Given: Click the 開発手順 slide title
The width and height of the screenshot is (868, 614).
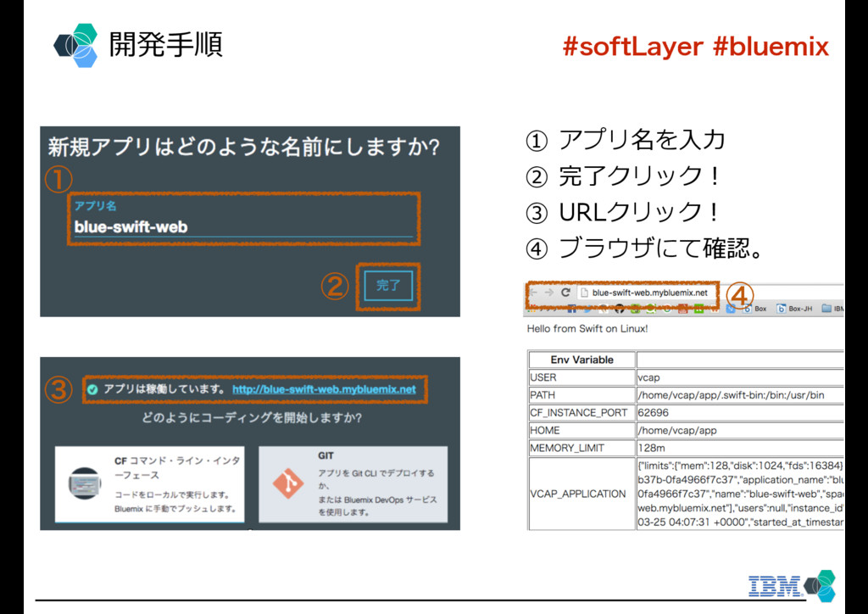Looking at the screenshot, I should tap(166, 45).
